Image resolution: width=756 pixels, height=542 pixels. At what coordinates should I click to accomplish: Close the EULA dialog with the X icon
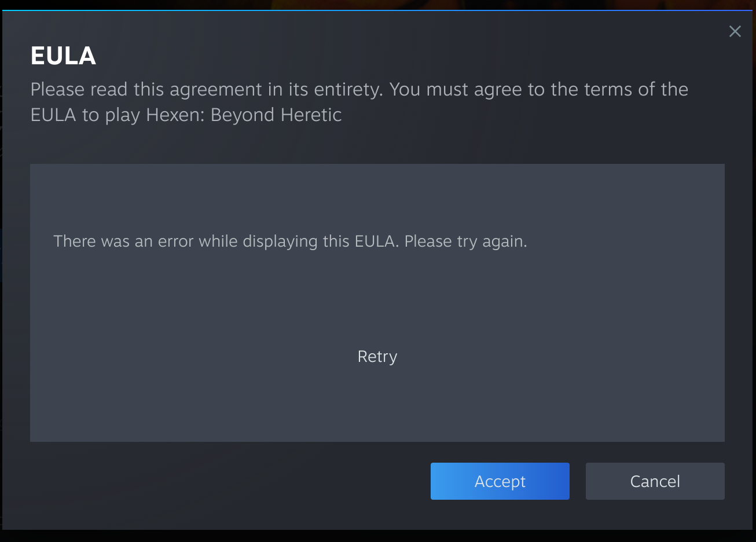(735, 31)
